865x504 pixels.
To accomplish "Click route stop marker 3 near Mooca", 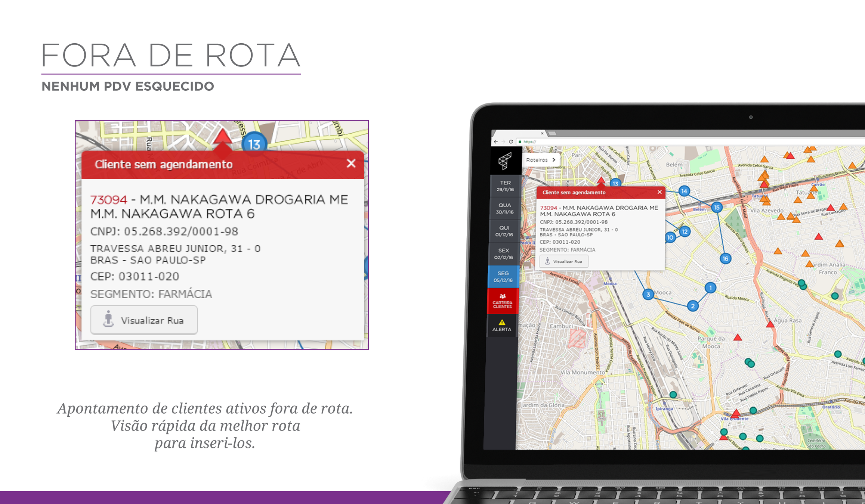I will click(x=648, y=294).
